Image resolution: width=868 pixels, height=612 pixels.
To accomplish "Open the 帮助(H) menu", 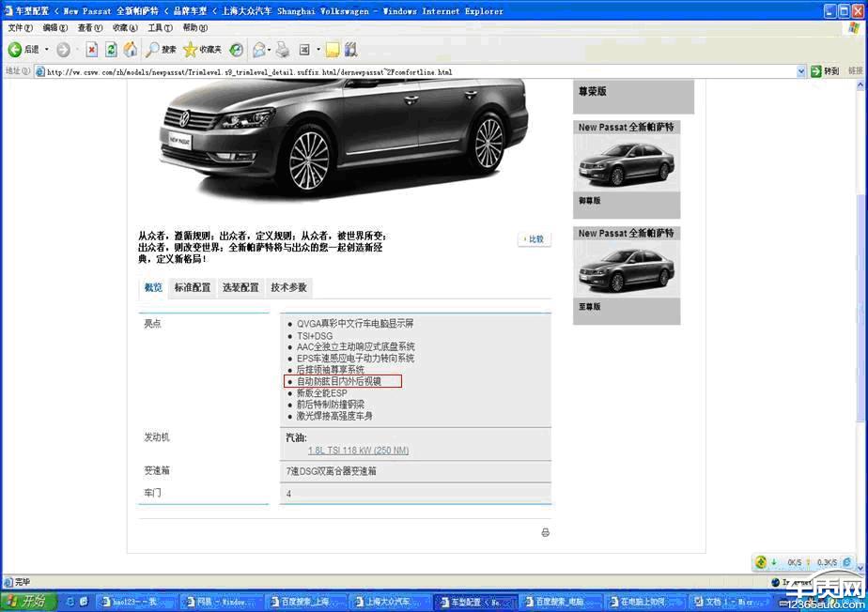I will [x=194, y=27].
